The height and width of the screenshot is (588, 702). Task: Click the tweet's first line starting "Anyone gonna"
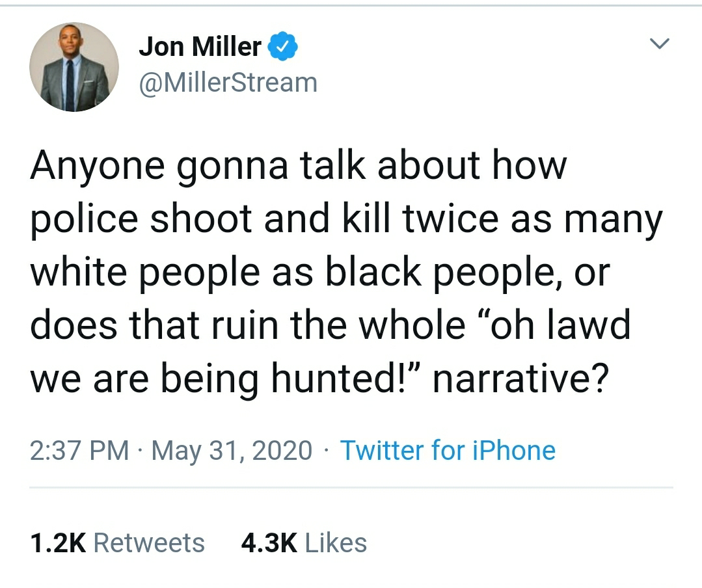[298, 166]
